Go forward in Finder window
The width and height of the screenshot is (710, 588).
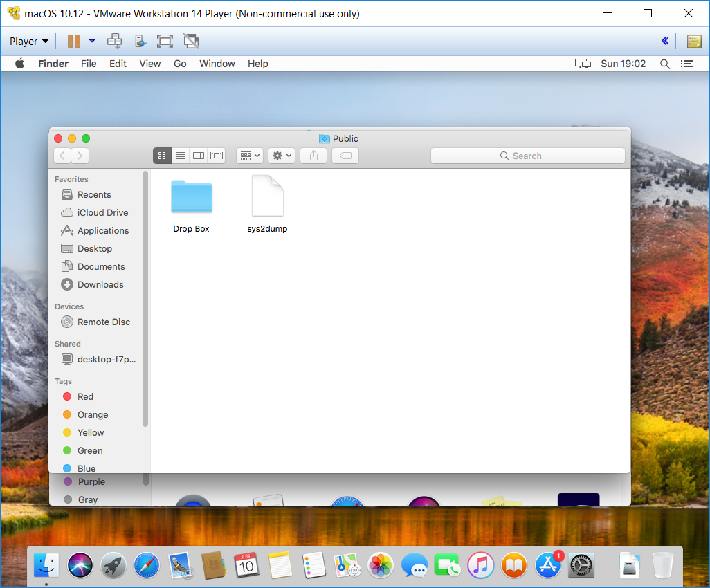[x=80, y=156]
